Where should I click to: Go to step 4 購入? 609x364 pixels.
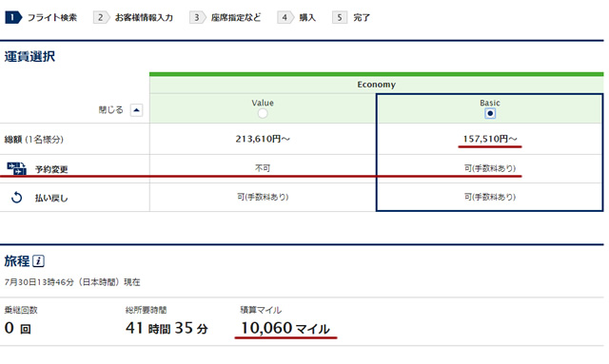pyautogui.click(x=296, y=17)
